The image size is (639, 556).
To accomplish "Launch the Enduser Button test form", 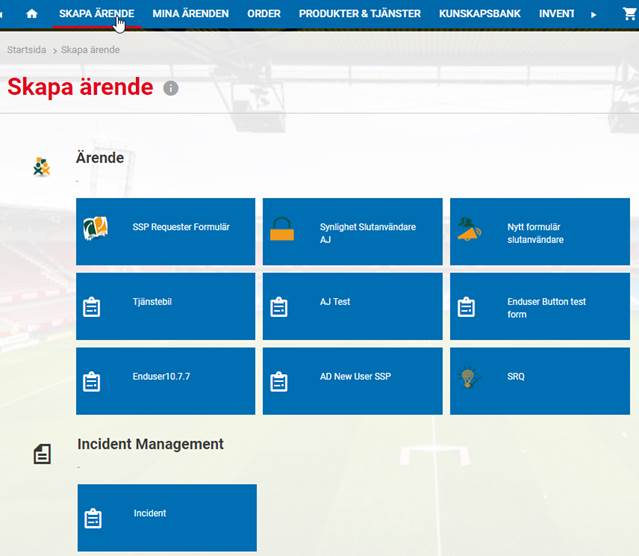I will point(540,307).
